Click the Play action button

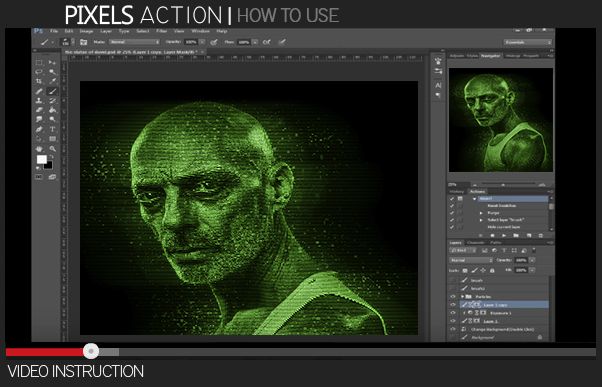coord(504,235)
